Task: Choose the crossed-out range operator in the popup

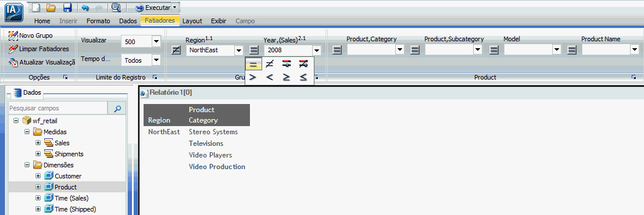Action: point(303,64)
